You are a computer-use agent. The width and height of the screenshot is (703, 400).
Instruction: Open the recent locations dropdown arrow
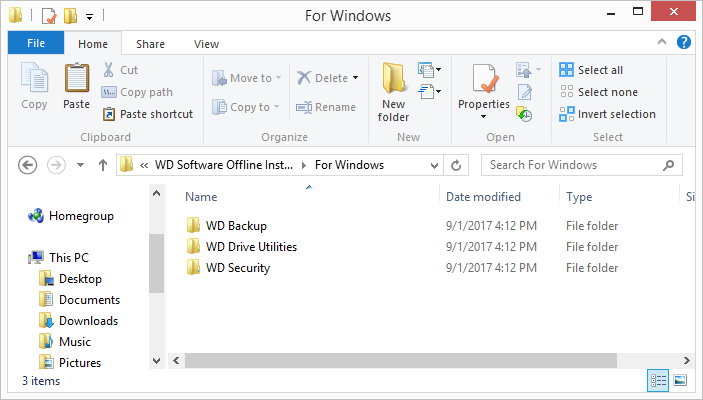coord(80,165)
